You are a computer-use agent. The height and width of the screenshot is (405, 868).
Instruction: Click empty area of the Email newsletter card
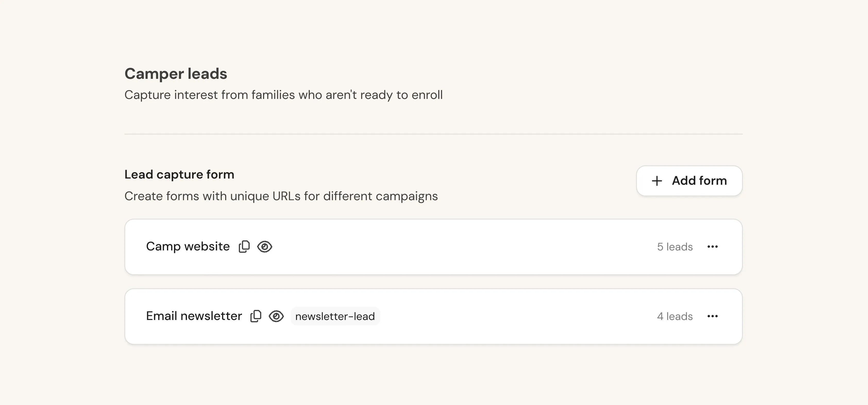tap(519, 316)
